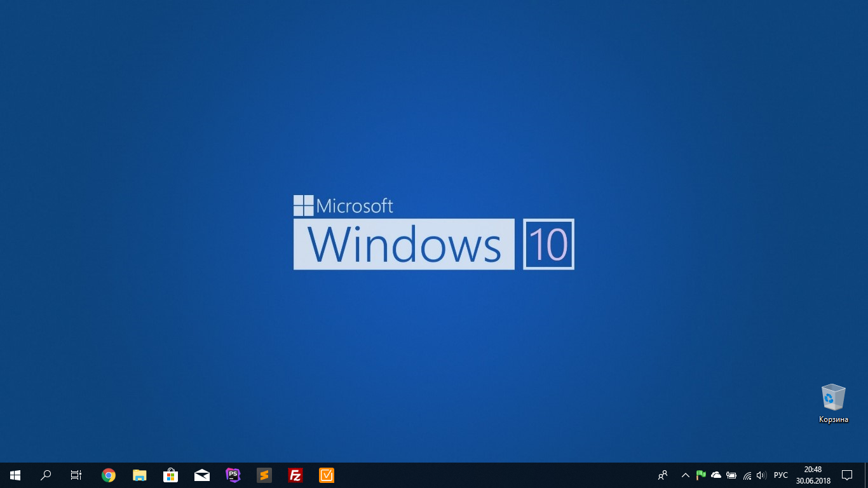The width and height of the screenshot is (868, 488).
Task: Open the Windows Start menu
Action: (x=15, y=475)
